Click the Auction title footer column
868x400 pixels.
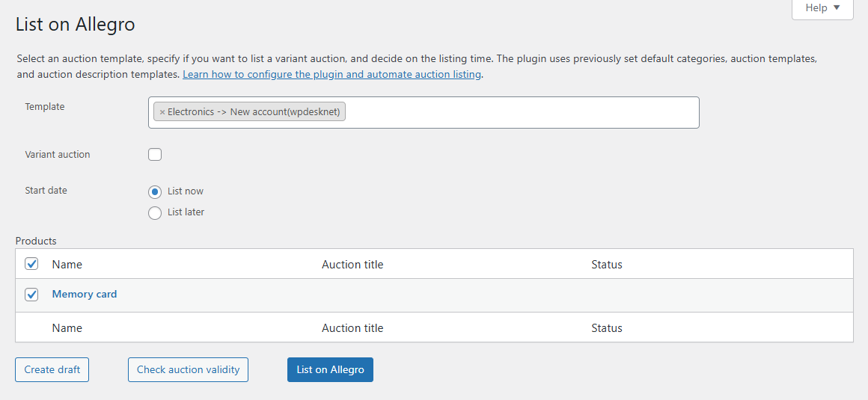[x=352, y=328]
